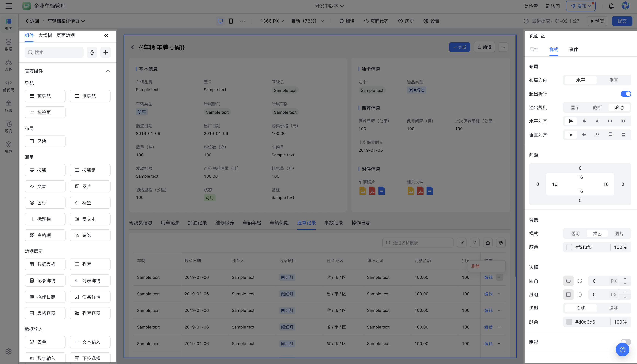Collapse the 官方组件 section
This screenshot has width=637, height=364.
[107, 71]
